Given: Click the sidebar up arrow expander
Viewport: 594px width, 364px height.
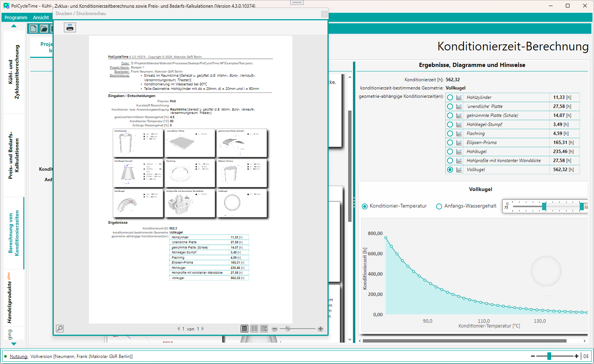Looking at the screenshot, I should (14, 26).
